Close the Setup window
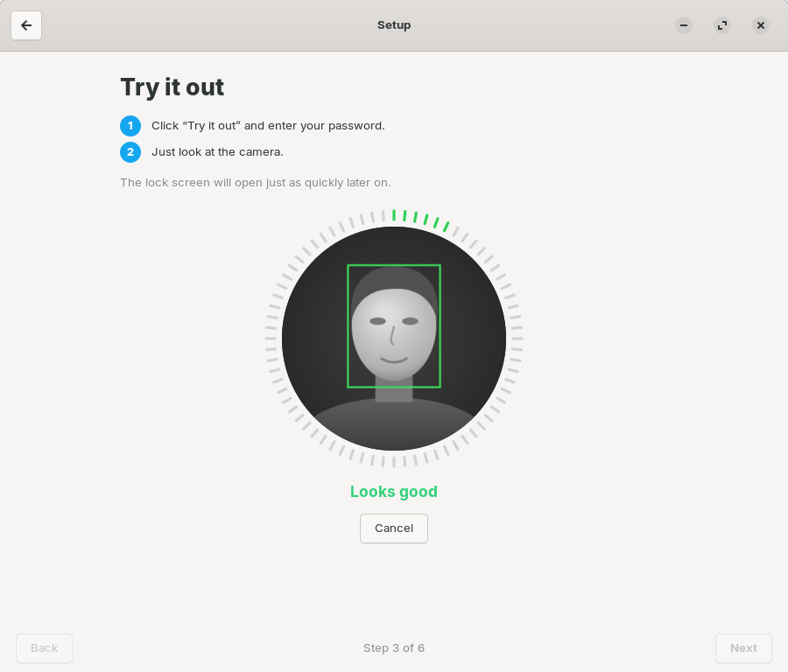The width and height of the screenshot is (788, 672). (760, 25)
